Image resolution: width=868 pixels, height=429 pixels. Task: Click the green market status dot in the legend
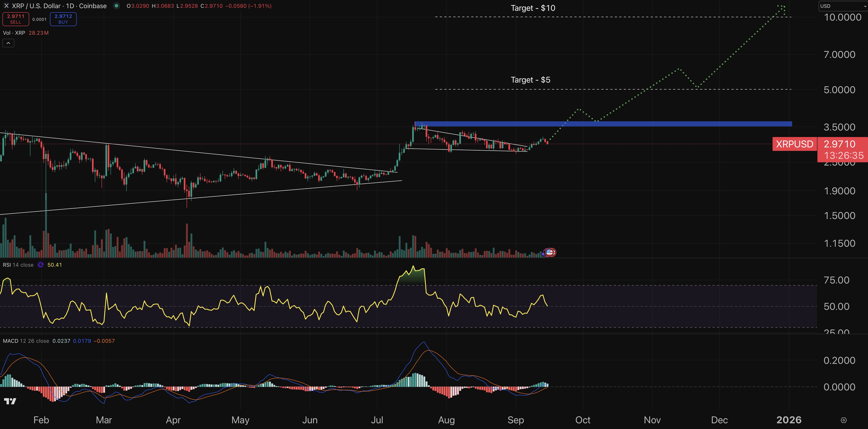[x=117, y=6]
